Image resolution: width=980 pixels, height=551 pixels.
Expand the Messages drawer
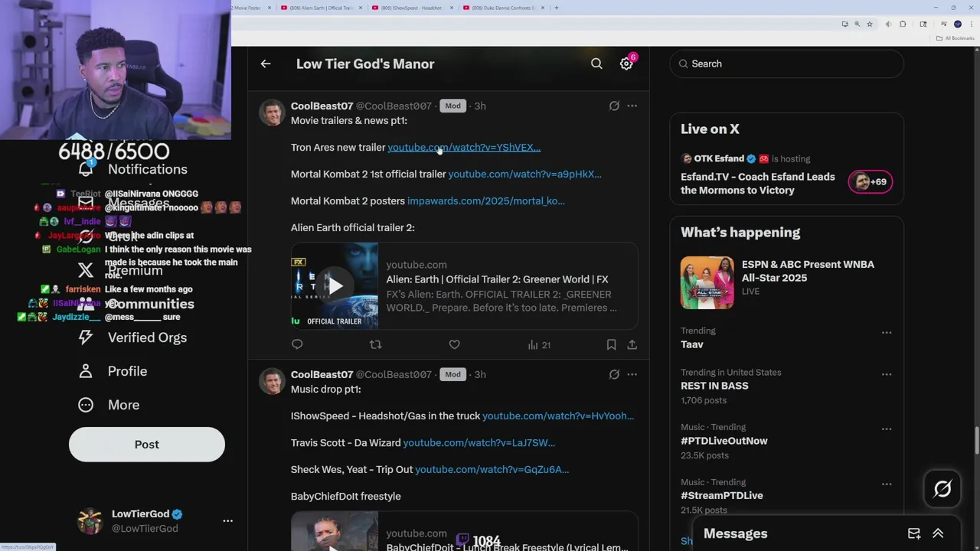click(938, 533)
